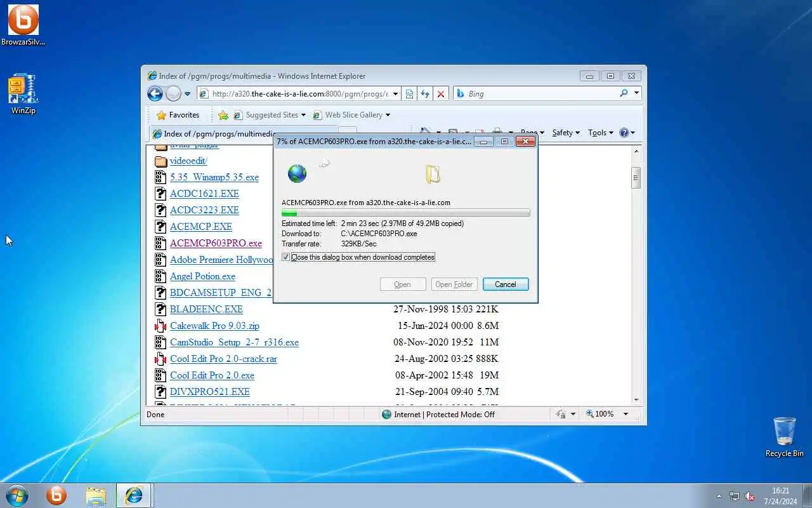
Task: Open the 5.35_Winamp5.35.exe link
Action: [x=214, y=177]
